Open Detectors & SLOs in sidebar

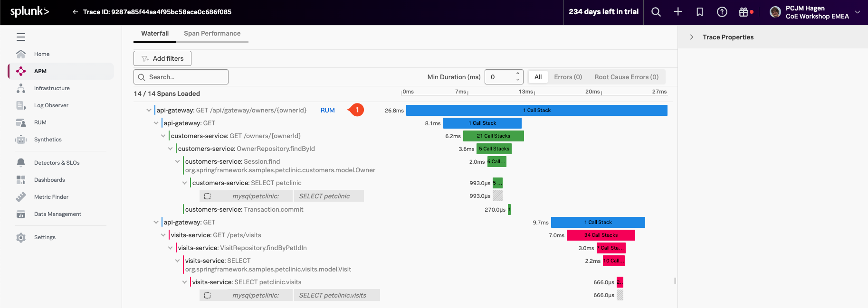pyautogui.click(x=57, y=163)
